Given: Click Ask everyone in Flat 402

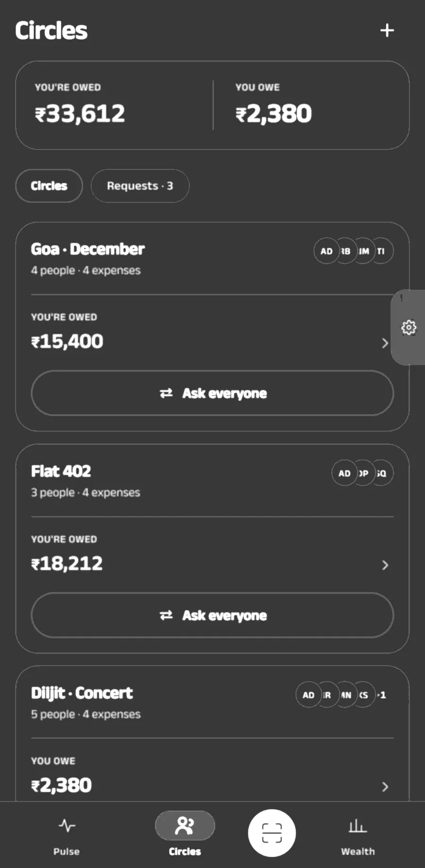Looking at the screenshot, I should click(x=212, y=615).
